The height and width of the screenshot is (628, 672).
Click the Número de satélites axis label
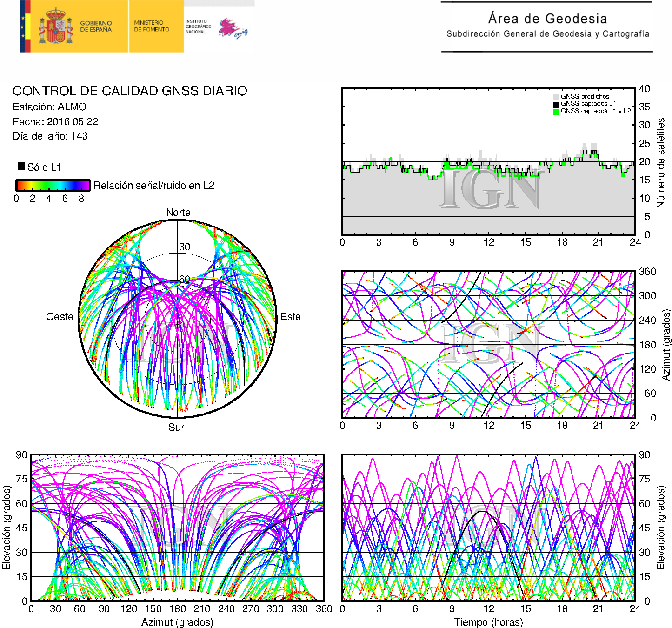[661, 163]
